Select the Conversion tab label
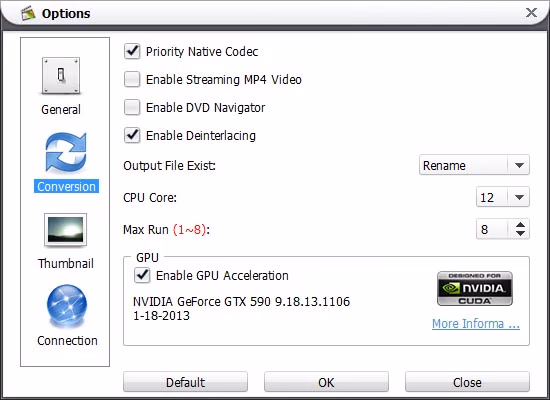Viewport: 550px width, 400px height. (66, 187)
